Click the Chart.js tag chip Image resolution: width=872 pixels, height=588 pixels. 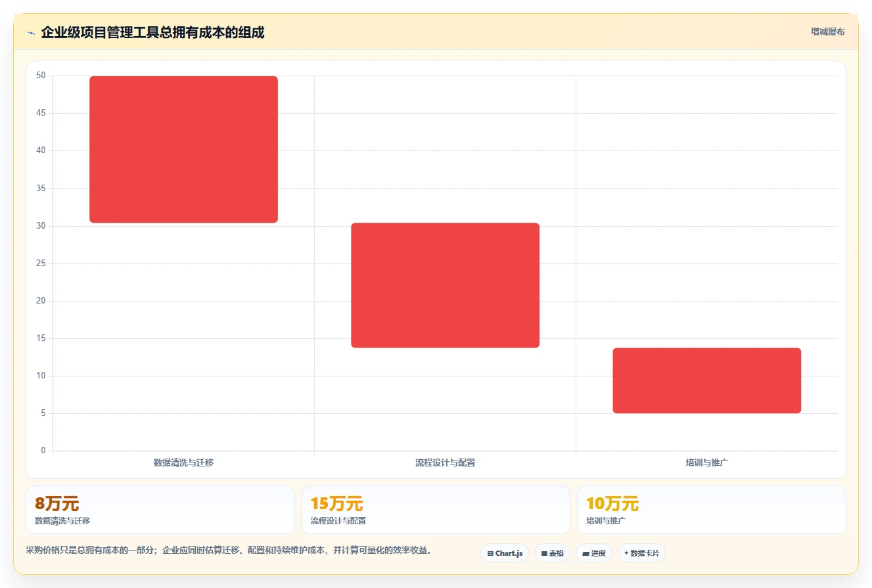point(505,553)
